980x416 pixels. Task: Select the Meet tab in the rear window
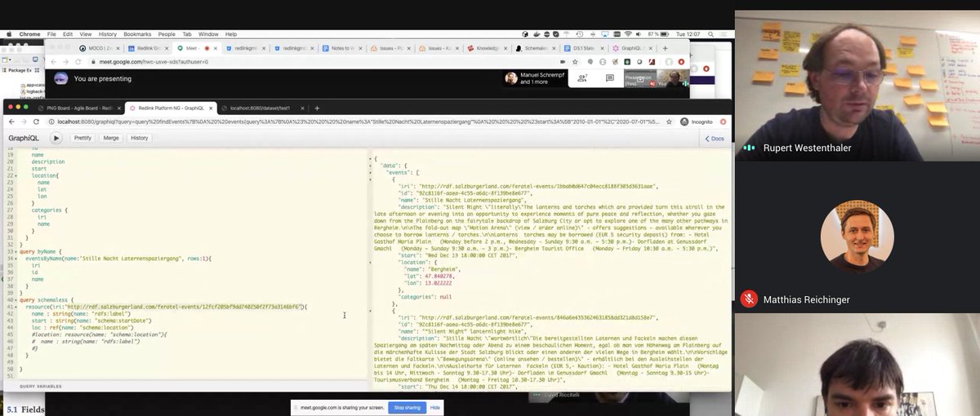click(x=195, y=48)
